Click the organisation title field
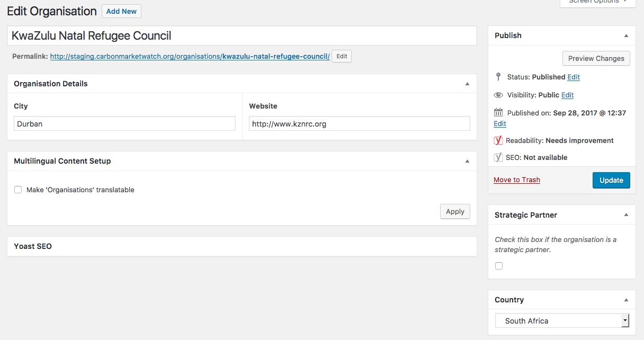 point(242,36)
